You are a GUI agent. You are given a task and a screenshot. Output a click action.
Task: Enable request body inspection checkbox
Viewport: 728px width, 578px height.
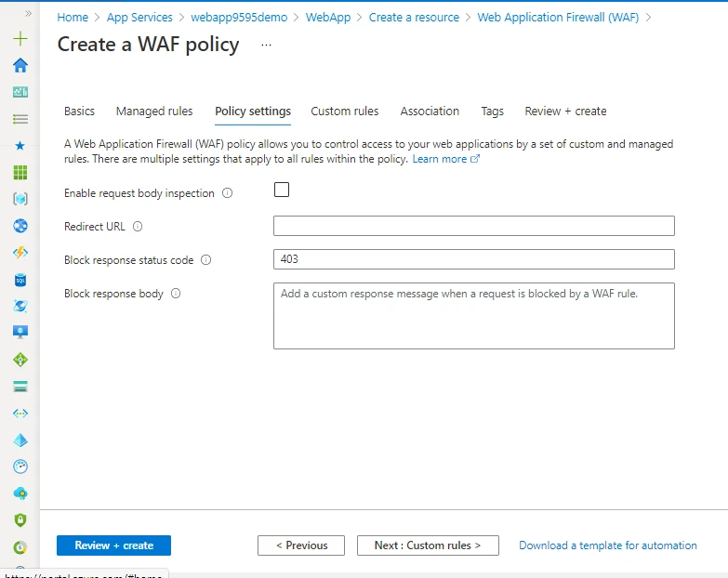pos(282,190)
